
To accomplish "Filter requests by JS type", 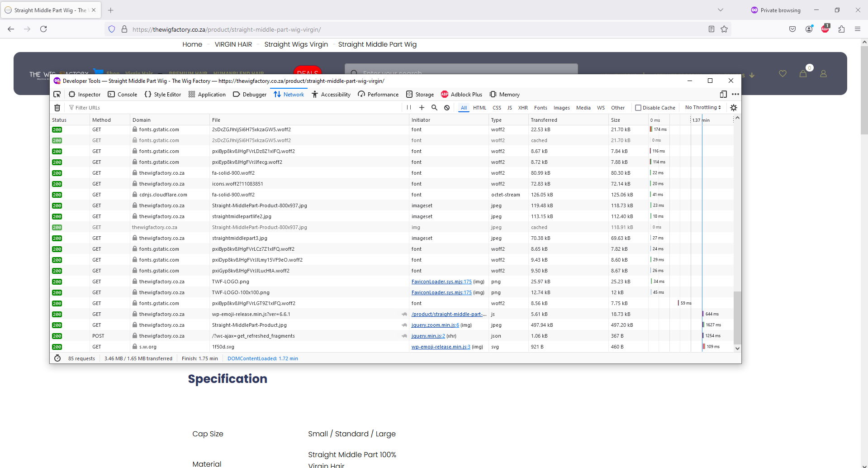I will tap(510, 108).
